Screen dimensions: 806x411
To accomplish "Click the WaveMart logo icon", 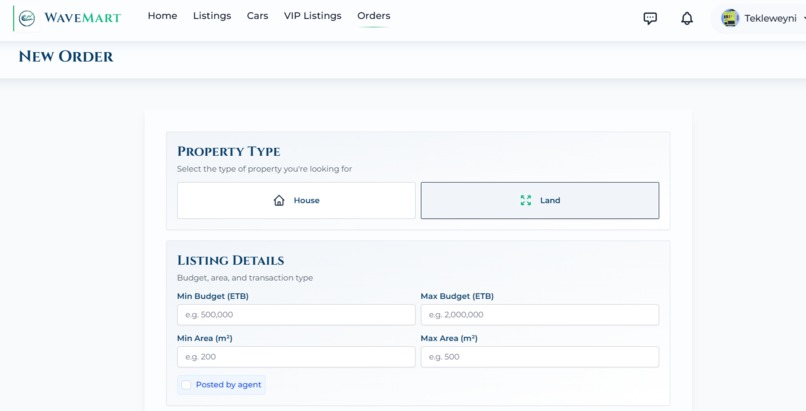I will coord(27,18).
